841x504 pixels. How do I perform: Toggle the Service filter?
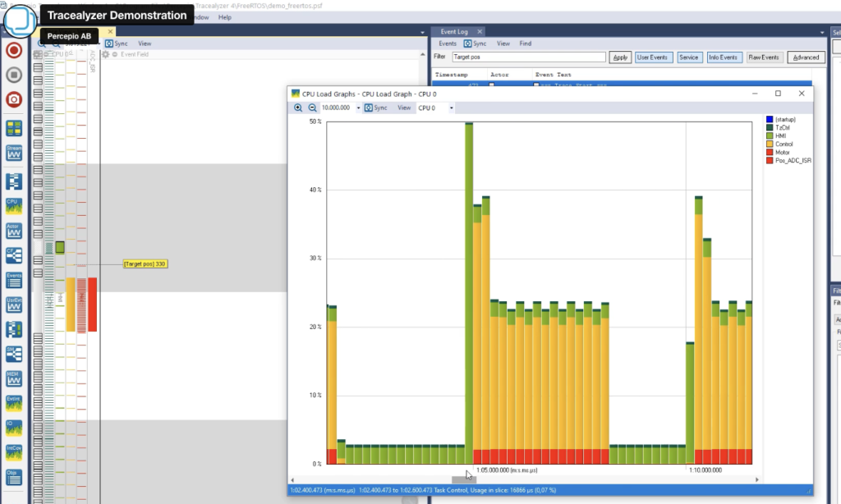click(x=689, y=57)
